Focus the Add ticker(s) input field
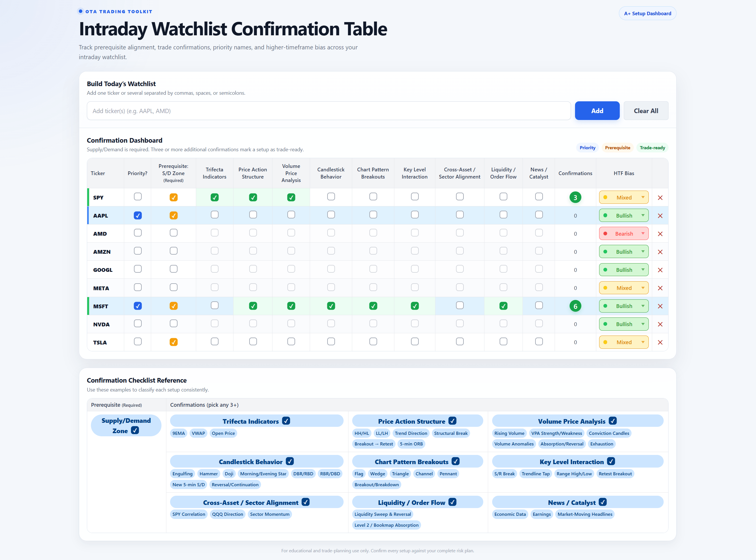This screenshot has height=560, width=756. click(x=329, y=111)
